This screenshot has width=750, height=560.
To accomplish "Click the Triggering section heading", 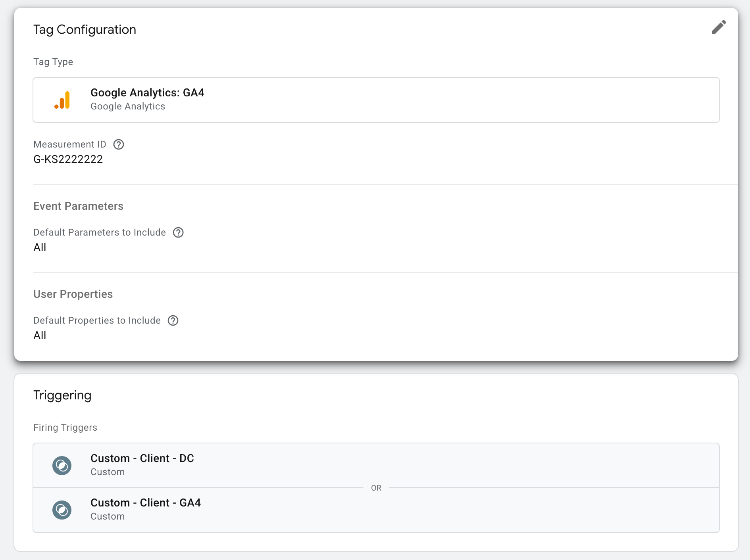I will 62,395.
